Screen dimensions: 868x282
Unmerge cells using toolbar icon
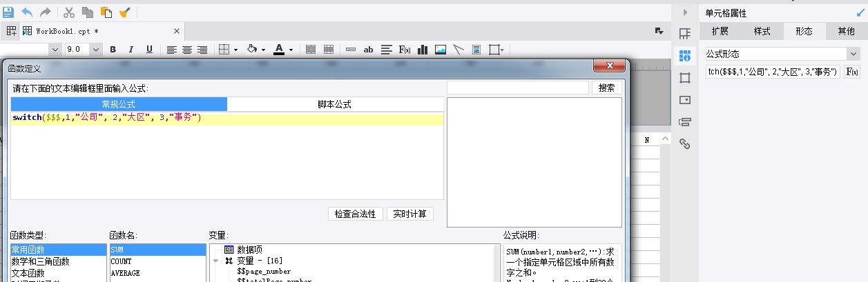[x=329, y=50]
